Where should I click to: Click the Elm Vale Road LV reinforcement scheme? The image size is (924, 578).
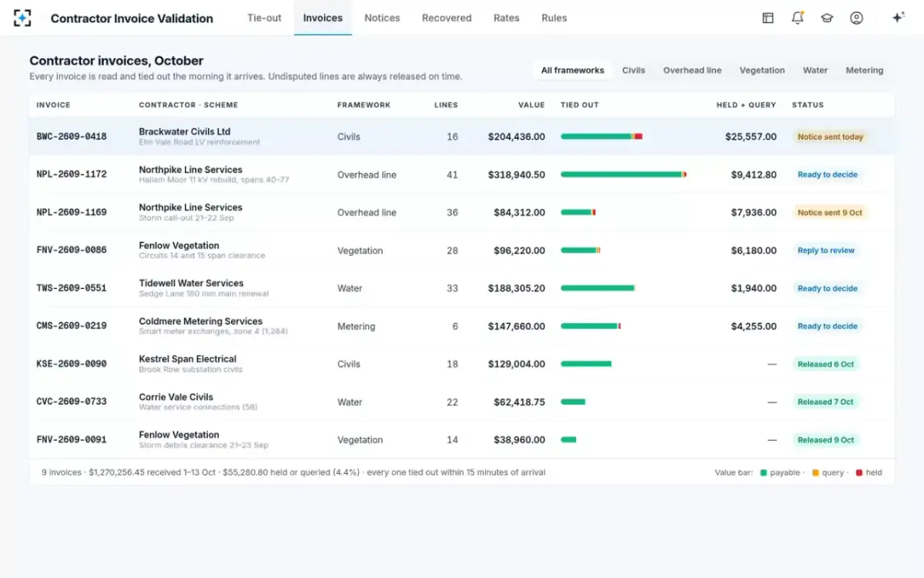(199, 143)
